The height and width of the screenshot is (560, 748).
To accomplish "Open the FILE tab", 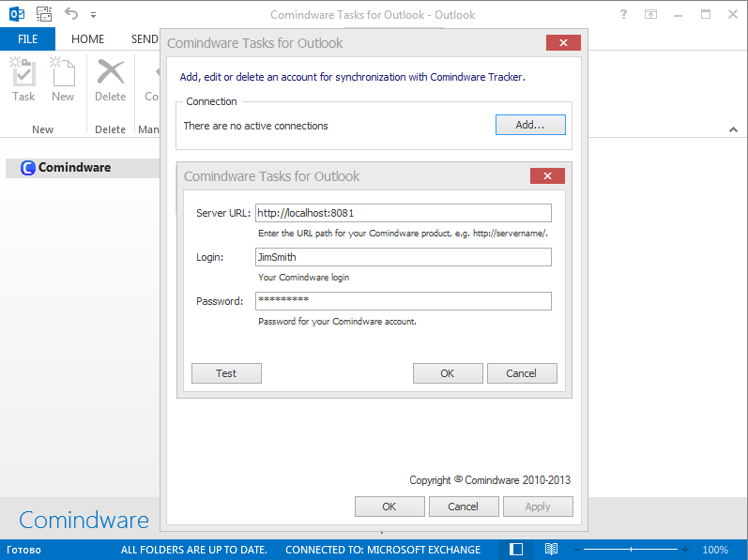I will coord(27,39).
